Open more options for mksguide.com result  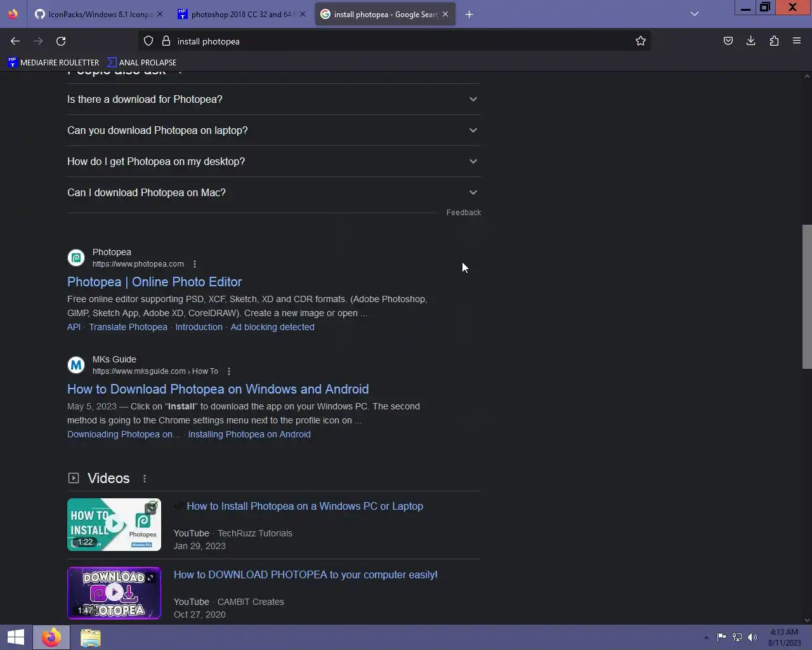[229, 371]
